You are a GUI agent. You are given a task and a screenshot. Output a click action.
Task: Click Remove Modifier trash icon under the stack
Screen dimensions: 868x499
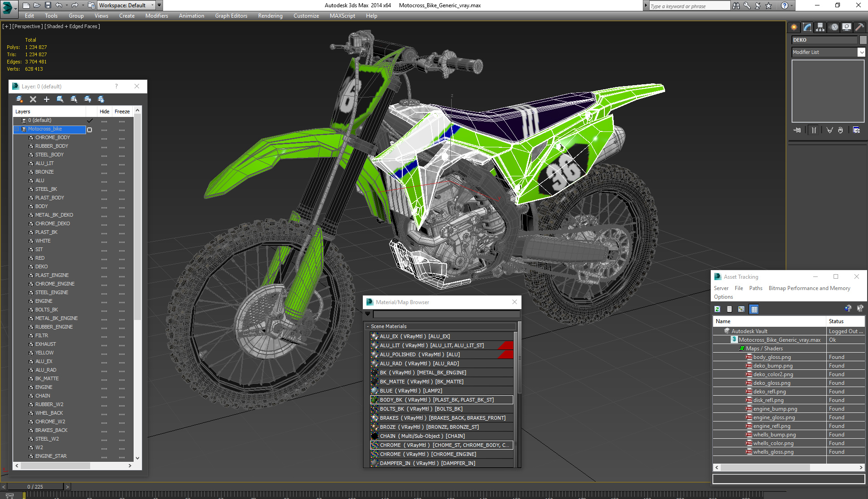click(x=841, y=130)
